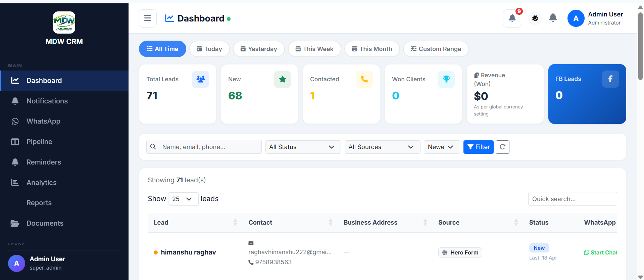Screen dimensions: 644x280
Task: Open WhatsApp in the sidebar
Action: click(64, 121)
